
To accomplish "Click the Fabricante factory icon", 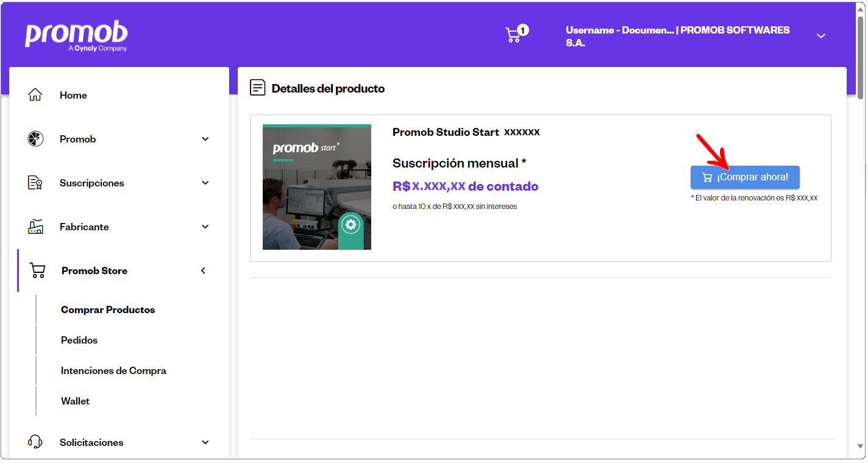I will click(35, 227).
